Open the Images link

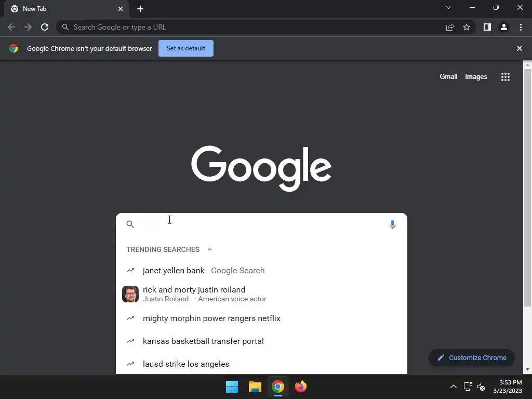(476, 77)
